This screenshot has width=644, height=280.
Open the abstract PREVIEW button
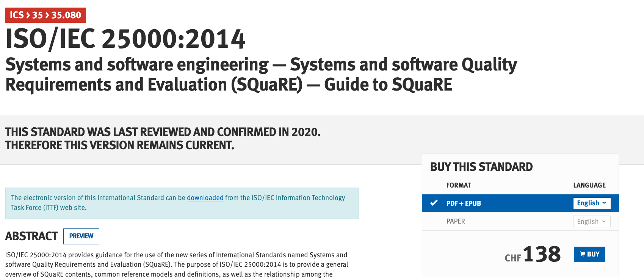pyautogui.click(x=81, y=236)
